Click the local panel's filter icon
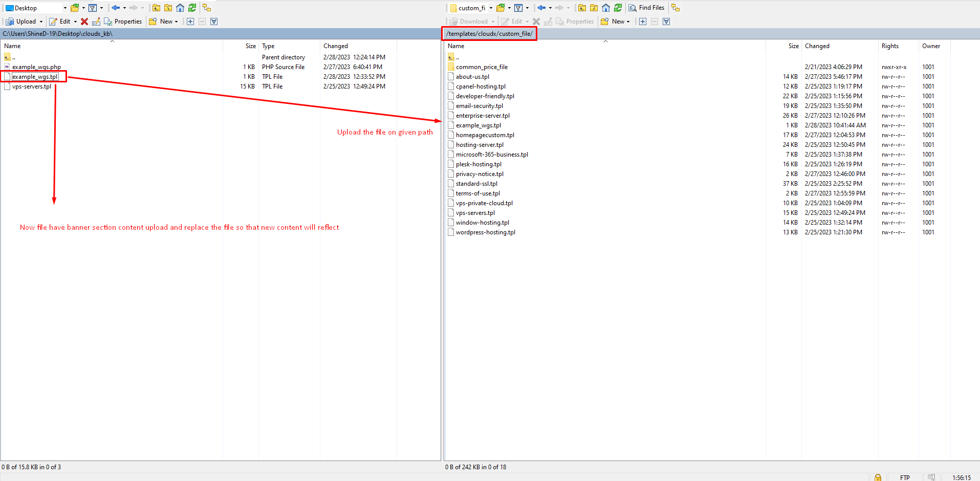The height and width of the screenshot is (481, 980). coord(93,8)
